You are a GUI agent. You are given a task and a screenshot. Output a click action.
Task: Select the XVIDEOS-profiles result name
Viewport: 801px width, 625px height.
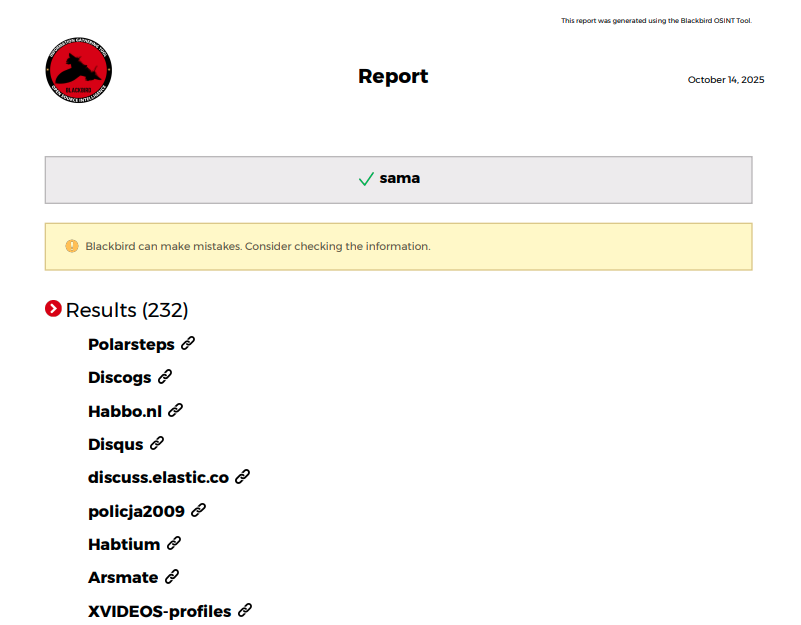[x=159, y=612]
